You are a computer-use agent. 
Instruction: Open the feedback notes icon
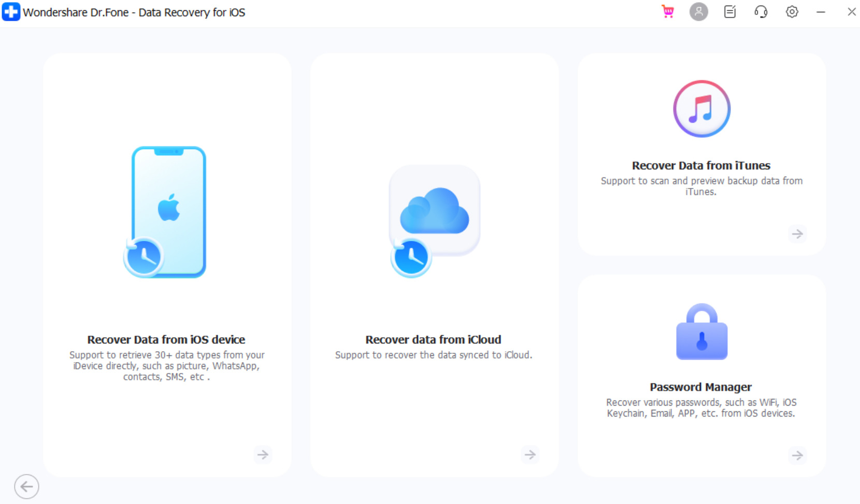pyautogui.click(x=729, y=11)
